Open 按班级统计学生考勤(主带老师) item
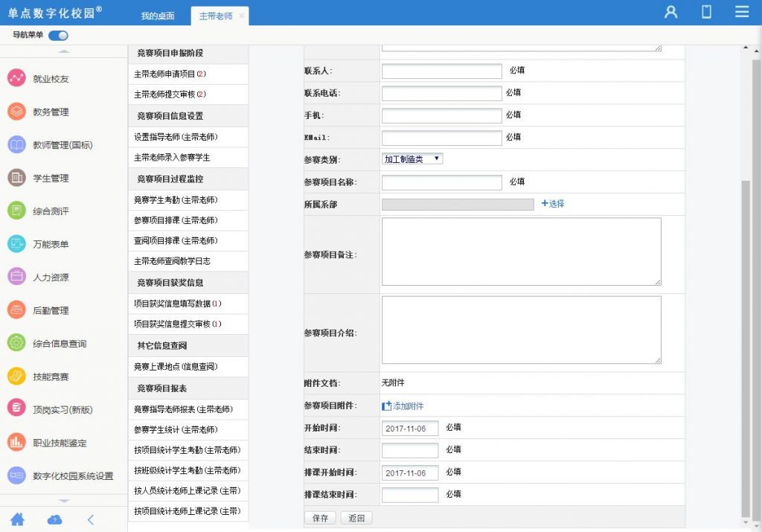The image size is (762, 532). (188, 471)
